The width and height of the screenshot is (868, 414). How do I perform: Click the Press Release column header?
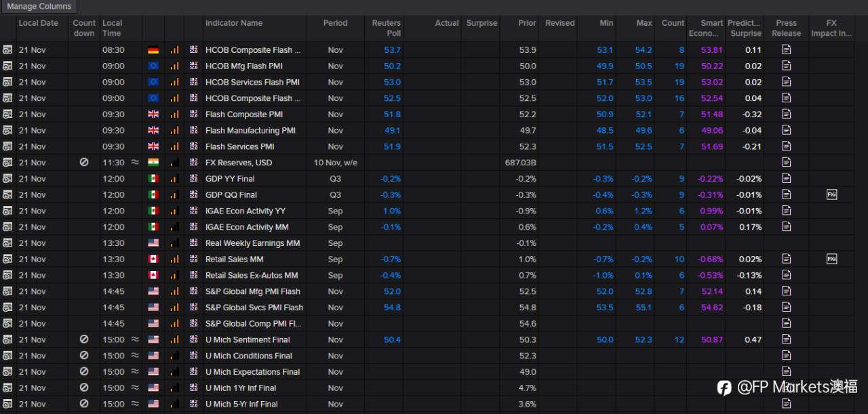pos(787,28)
